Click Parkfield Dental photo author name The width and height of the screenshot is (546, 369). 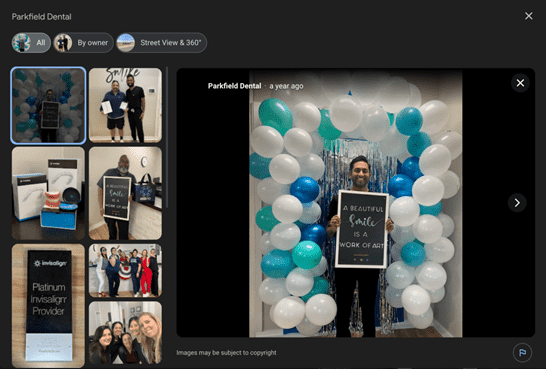pyautogui.click(x=234, y=86)
